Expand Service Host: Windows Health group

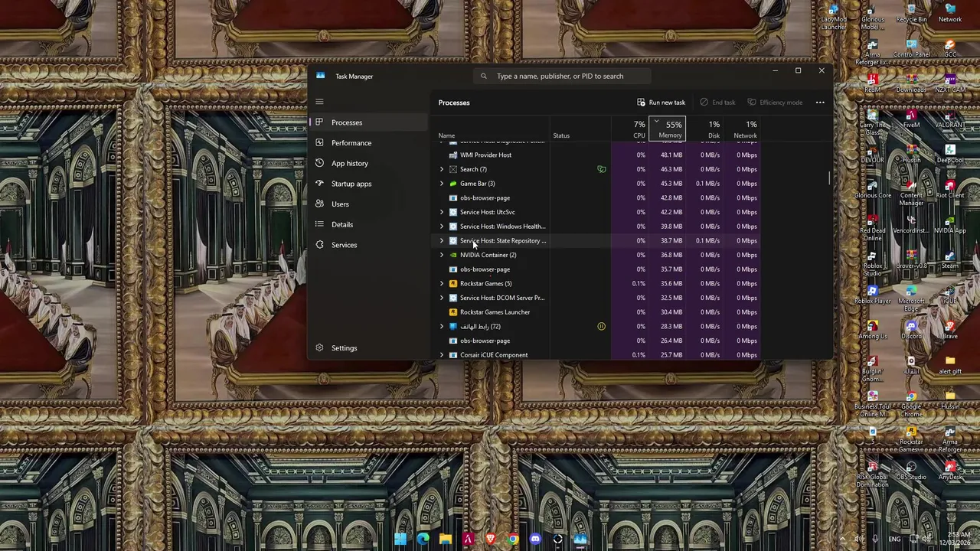tap(441, 227)
